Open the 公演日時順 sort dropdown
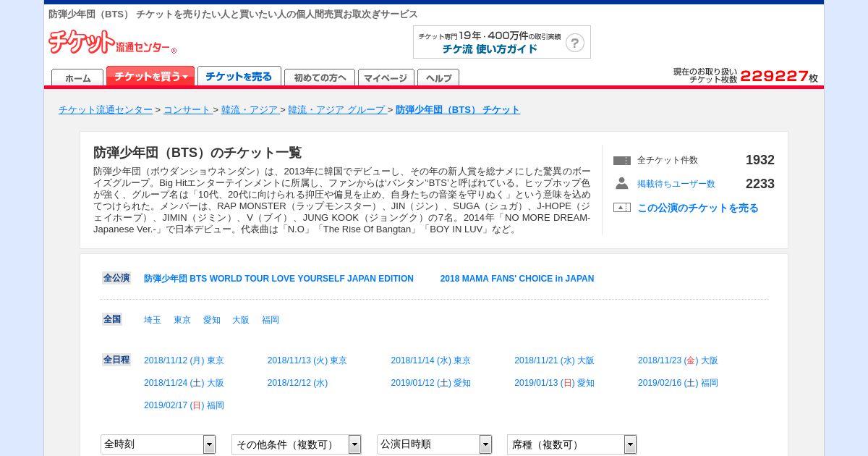 coord(434,444)
